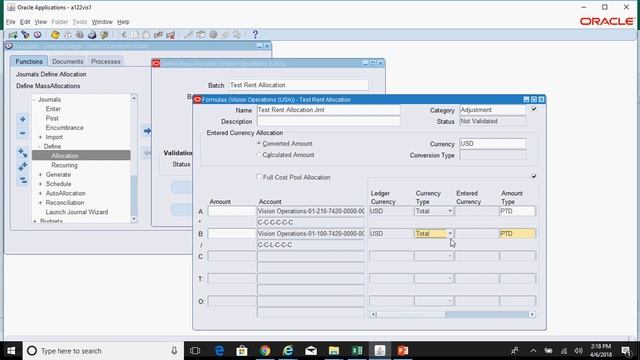Expand the Generate tree node
The height and width of the screenshot is (360, 640).
(x=40, y=175)
